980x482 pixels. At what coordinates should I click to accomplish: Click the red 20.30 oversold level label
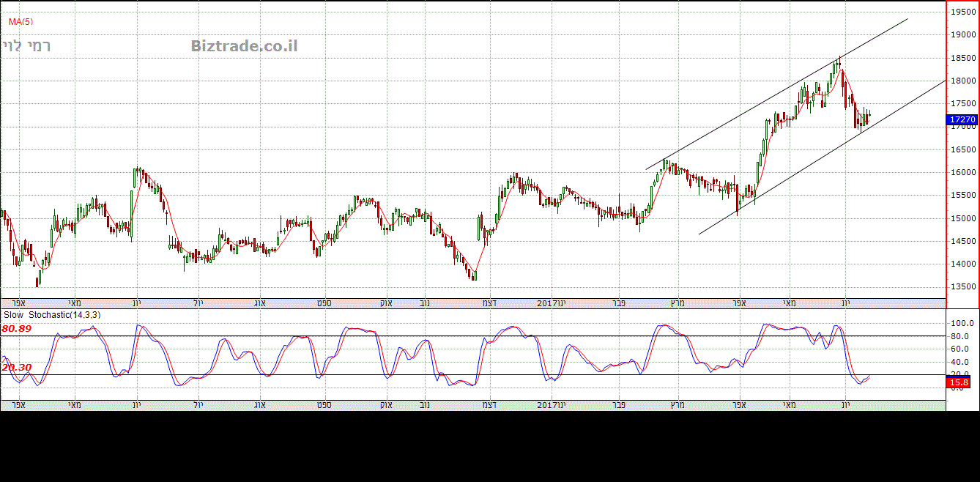coord(17,368)
